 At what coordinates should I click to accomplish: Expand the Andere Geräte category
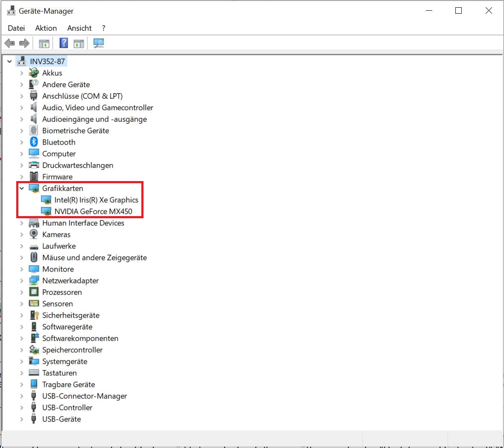(21, 85)
